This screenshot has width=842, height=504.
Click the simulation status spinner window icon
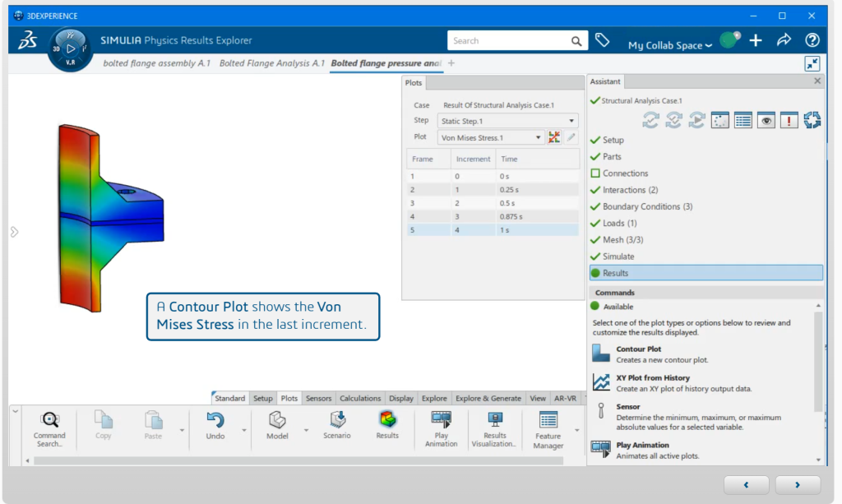[x=720, y=120]
